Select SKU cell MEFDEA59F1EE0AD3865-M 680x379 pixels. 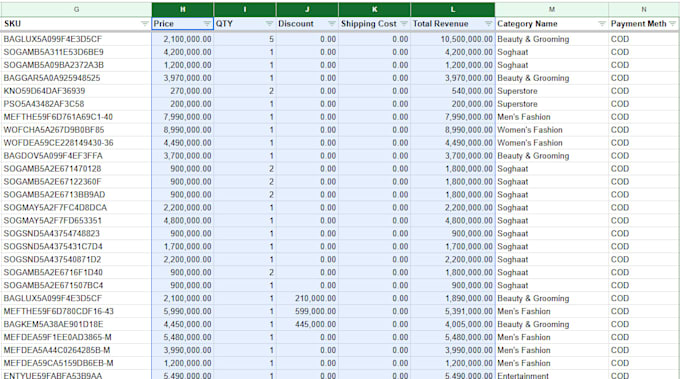(76, 337)
